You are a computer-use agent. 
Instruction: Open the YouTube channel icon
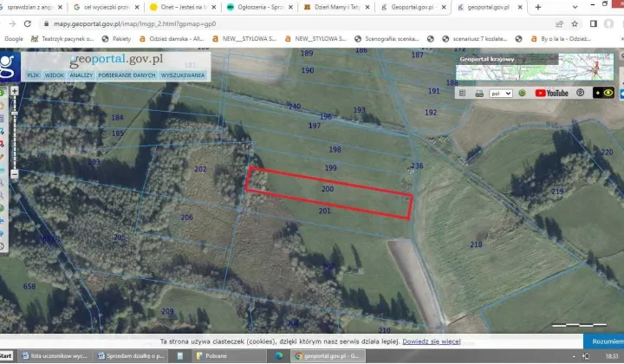pyautogui.click(x=551, y=93)
